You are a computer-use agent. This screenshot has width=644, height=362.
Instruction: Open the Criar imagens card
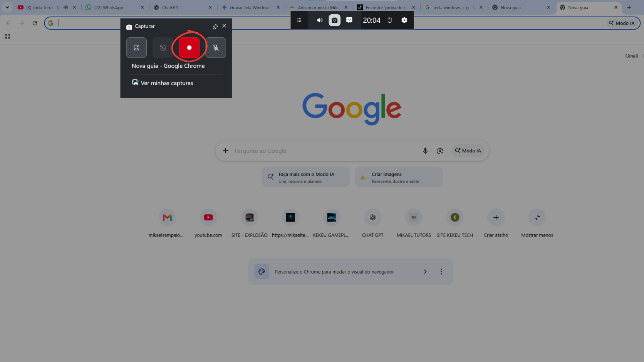point(399,177)
